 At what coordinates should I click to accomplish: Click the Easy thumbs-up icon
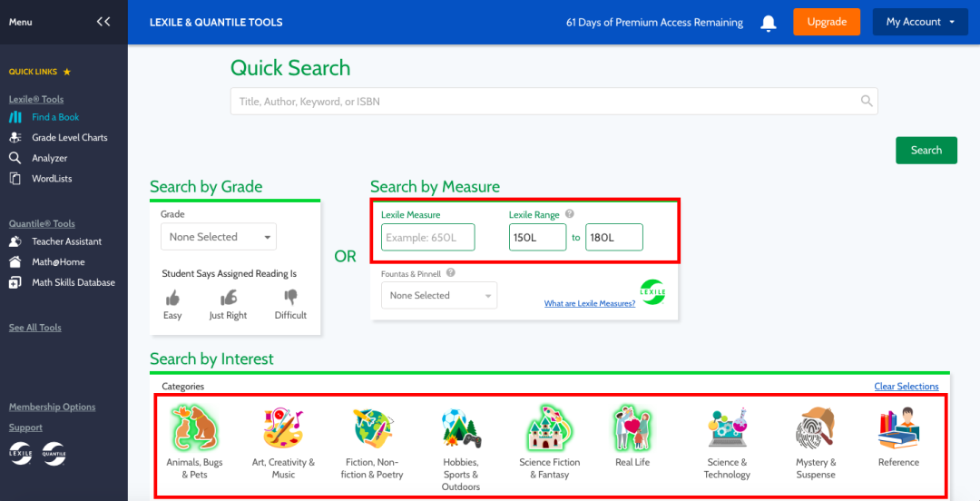pos(171,297)
